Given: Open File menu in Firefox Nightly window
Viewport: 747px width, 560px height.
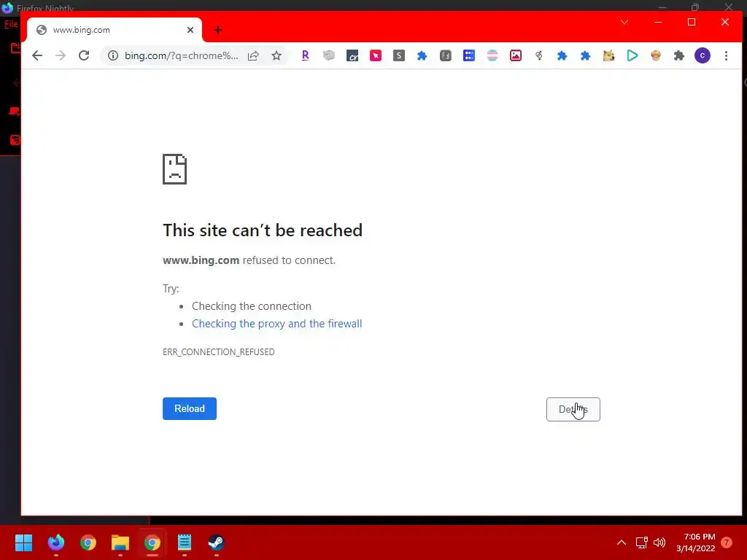Looking at the screenshot, I should tap(11, 24).
